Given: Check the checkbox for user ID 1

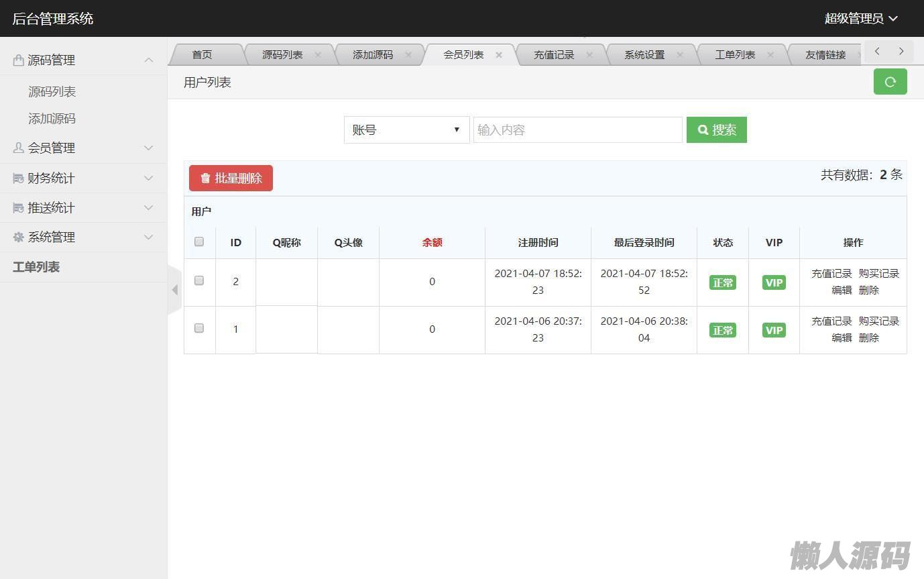Looking at the screenshot, I should [199, 328].
